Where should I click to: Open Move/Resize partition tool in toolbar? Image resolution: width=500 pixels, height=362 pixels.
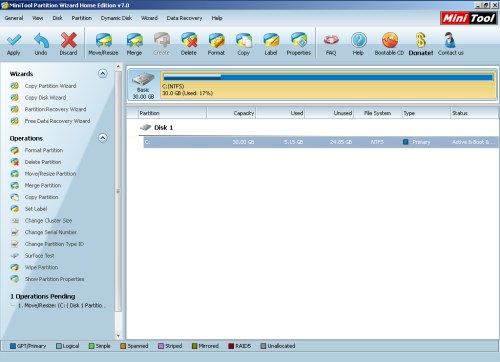click(103, 44)
